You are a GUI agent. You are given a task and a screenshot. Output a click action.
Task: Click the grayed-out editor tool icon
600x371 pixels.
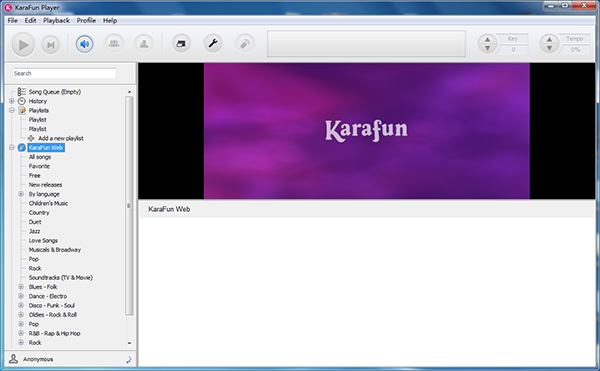(x=245, y=44)
